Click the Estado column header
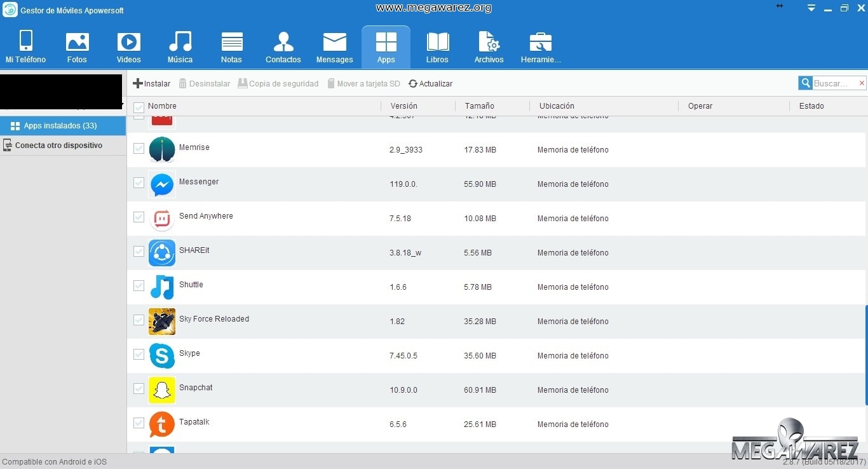This screenshot has width=868, height=469. pos(811,106)
